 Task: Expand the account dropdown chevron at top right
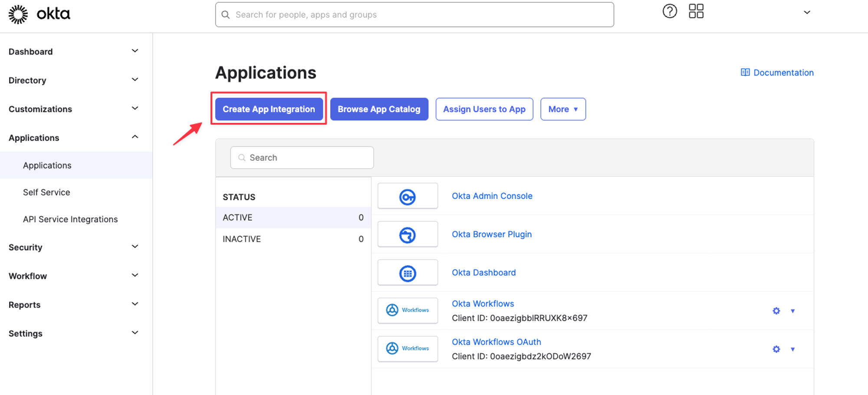pos(807,12)
